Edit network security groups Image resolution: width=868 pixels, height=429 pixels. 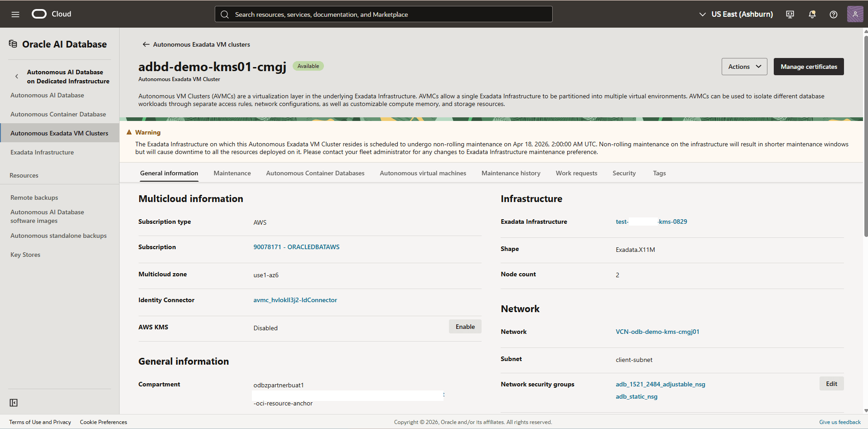coord(832,384)
